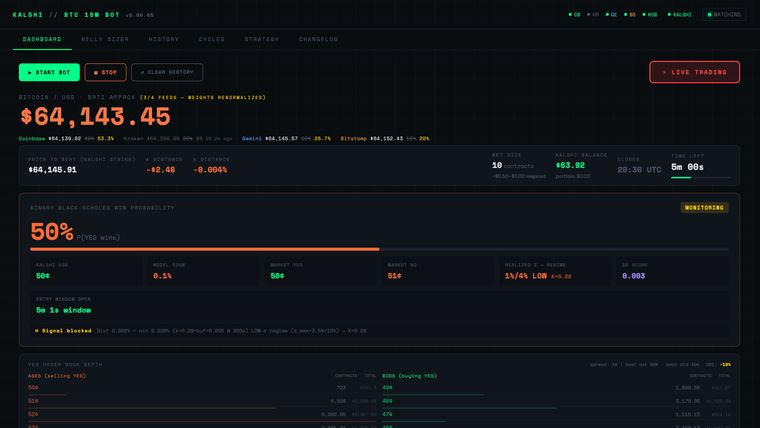Click the KOB status indicator
760x428 pixels.
point(650,15)
